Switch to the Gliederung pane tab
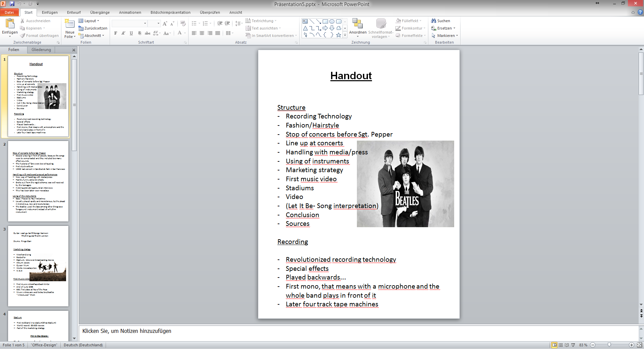 click(x=41, y=50)
